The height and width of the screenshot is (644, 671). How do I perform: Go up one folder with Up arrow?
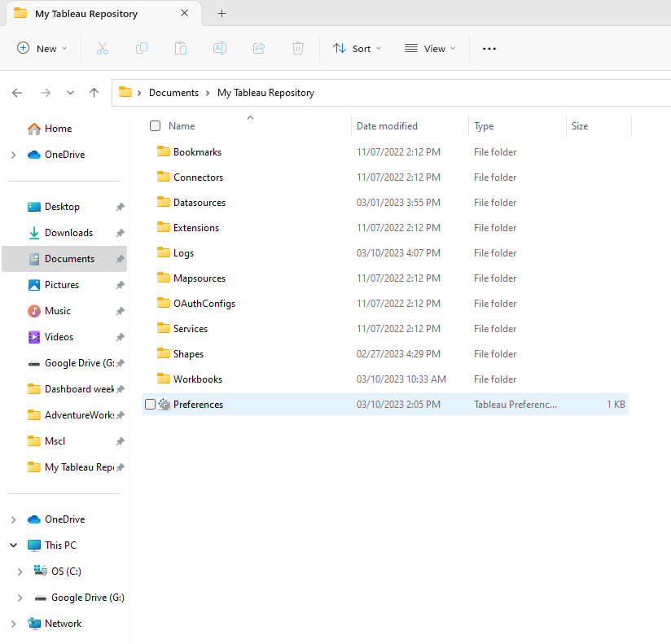(x=94, y=93)
